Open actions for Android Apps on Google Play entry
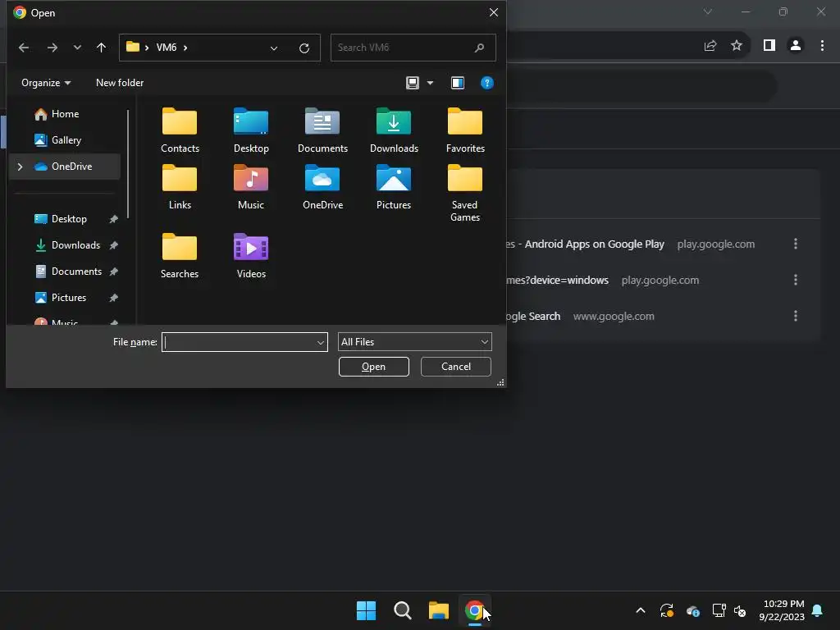This screenshot has width=840, height=630. [x=796, y=244]
